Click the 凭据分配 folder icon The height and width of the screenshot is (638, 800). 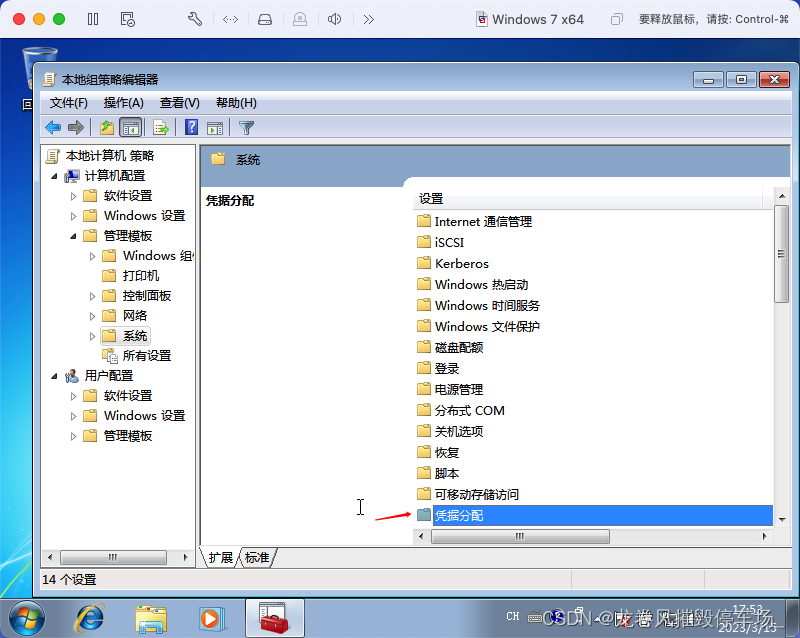click(423, 515)
